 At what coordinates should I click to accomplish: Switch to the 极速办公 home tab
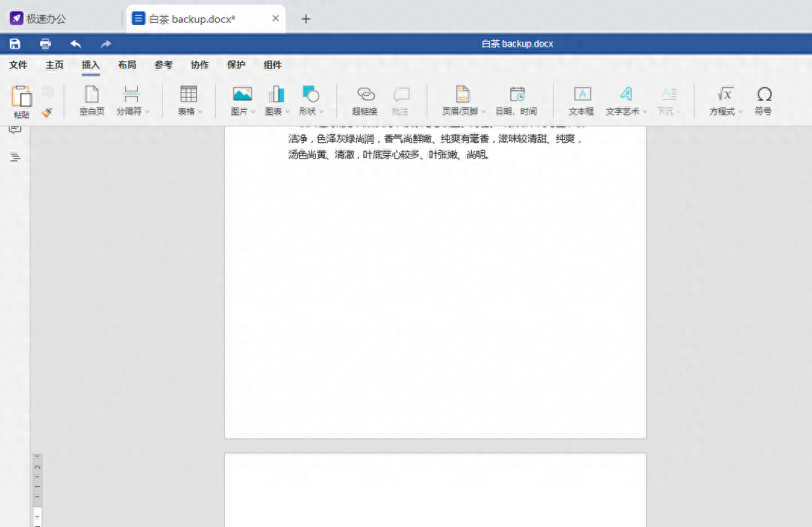(39, 19)
